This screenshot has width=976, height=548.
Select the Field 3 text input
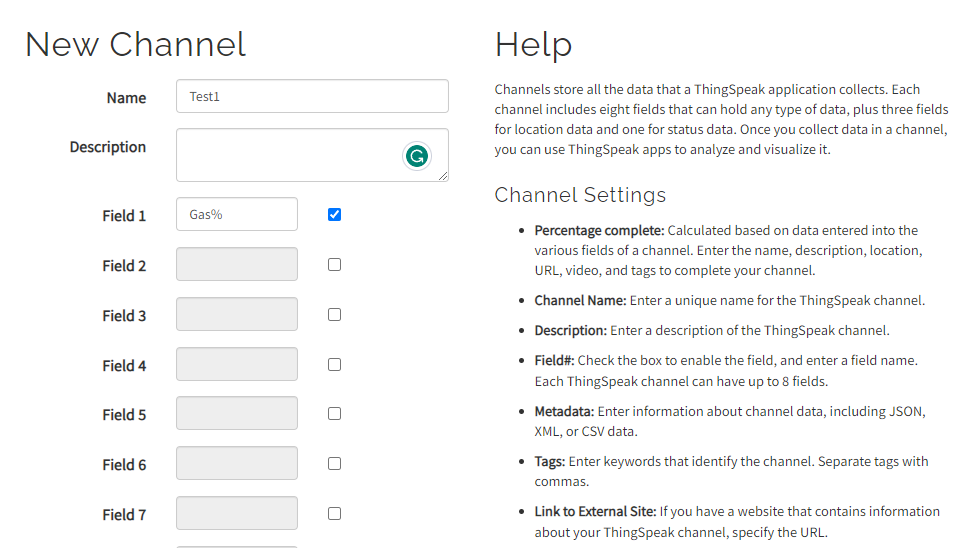coord(237,314)
